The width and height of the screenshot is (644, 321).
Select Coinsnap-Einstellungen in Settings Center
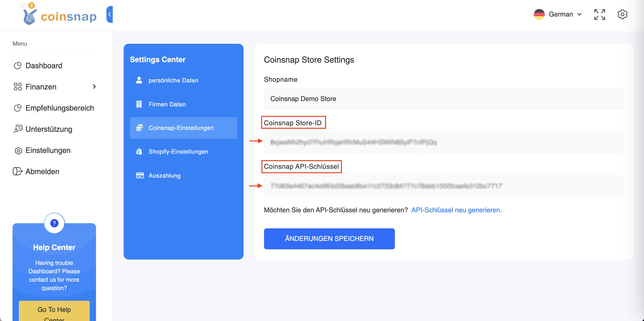[x=181, y=128]
